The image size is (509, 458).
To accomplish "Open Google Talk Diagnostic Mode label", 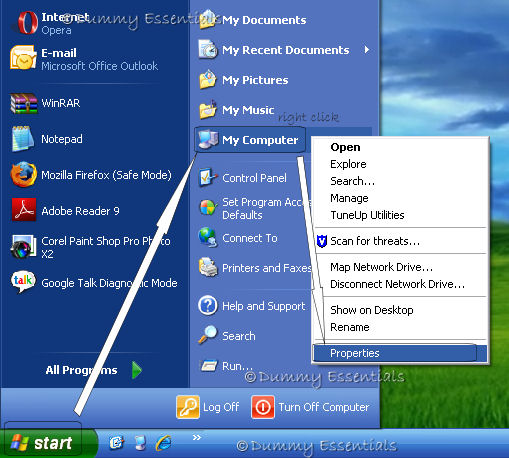I will (x=109, y=283).
